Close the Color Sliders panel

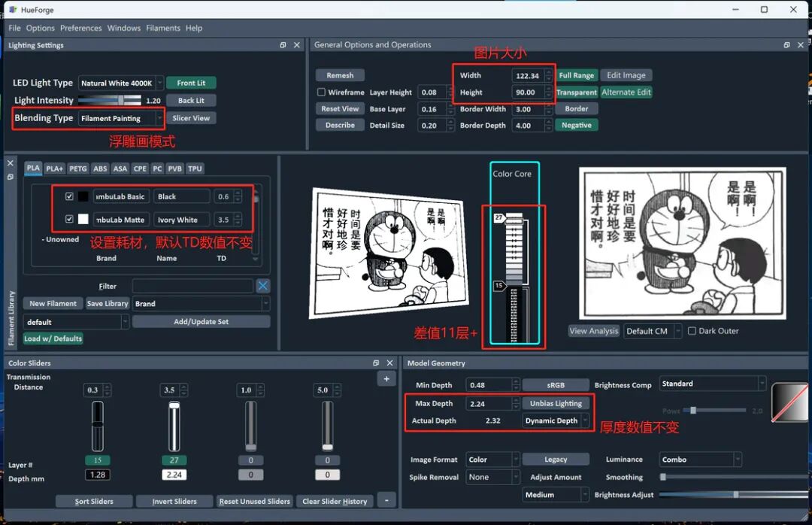390,363
